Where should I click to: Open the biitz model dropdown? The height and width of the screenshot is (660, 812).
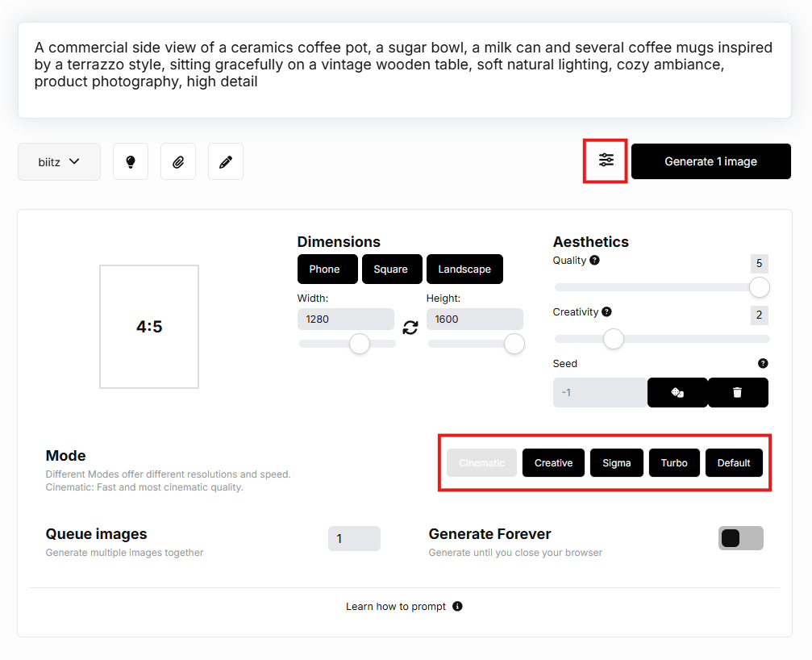click(59, 161)
